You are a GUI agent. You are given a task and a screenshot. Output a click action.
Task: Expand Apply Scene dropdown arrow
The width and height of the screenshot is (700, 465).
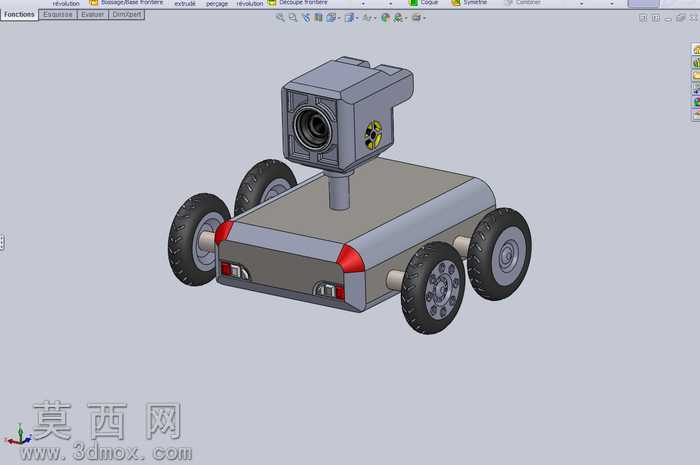406,18
